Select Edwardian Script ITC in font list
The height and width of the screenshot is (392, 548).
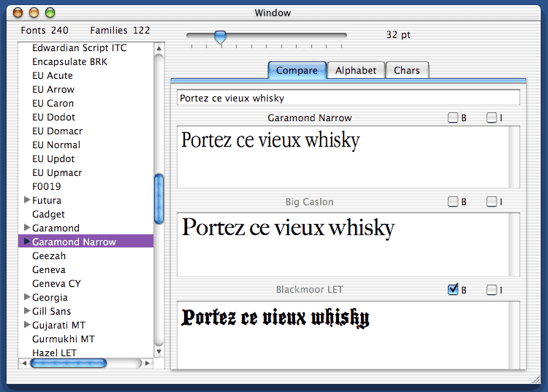80,48
